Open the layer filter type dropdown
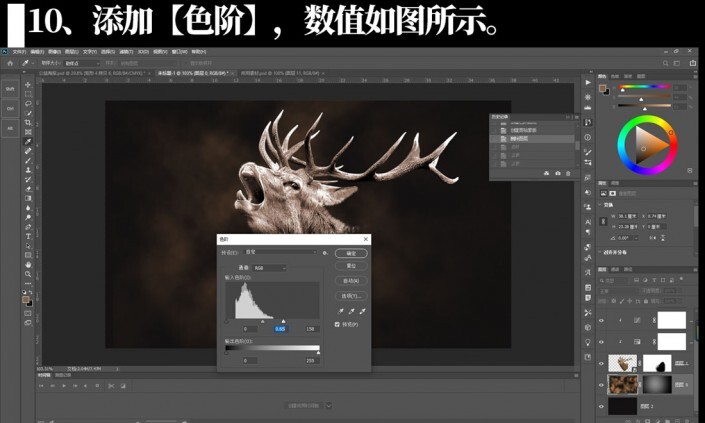705x423 pixels. tap(615, 280)
